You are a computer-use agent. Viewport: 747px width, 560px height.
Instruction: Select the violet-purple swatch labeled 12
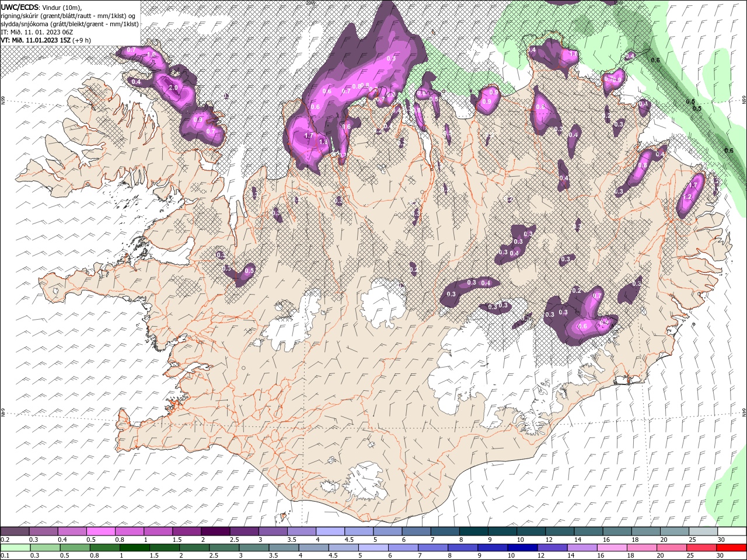click(x=551, y=548)
